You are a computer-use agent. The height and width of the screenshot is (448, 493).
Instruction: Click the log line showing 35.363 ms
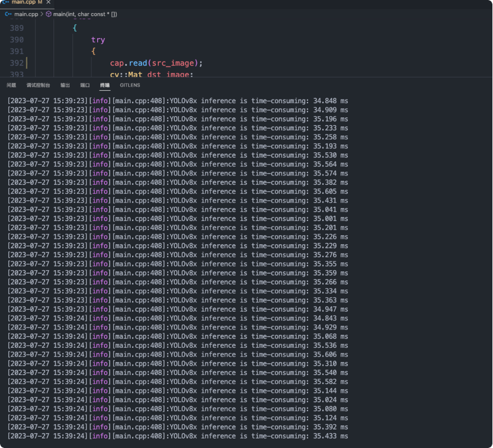click(178, 300)
